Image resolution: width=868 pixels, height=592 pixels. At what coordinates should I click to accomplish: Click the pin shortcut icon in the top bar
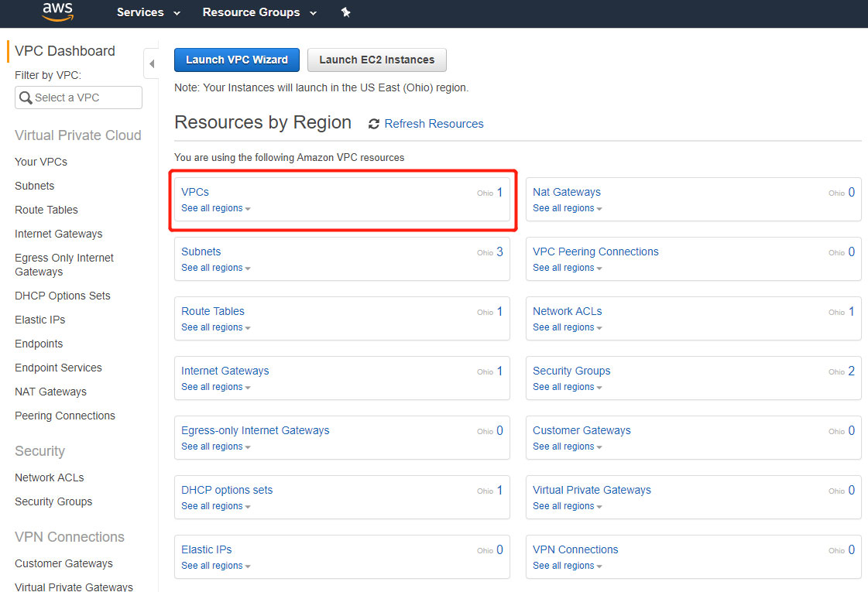pyautogui.click(x=345, y=12)
